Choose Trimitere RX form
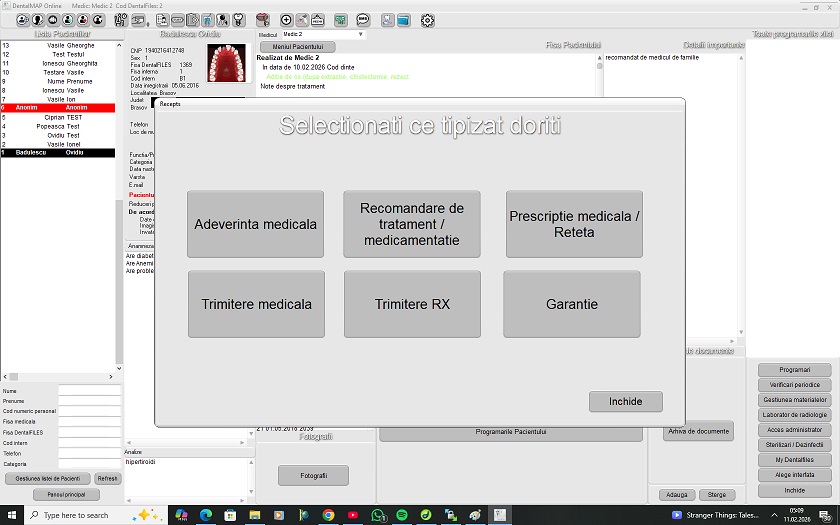The width and height of the screenshot is (840, 525). (412, 304)
